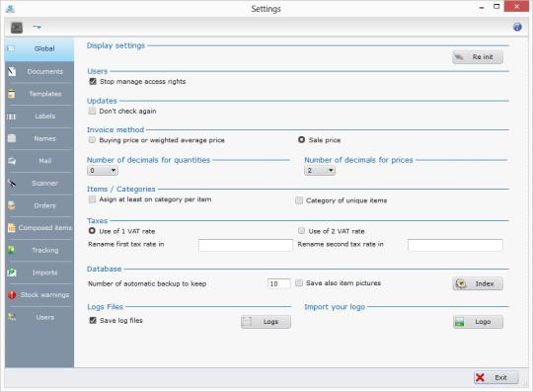Click the Mail sidebar icon
The width and height of the screenshot is (533, 392).
[12, 161]
